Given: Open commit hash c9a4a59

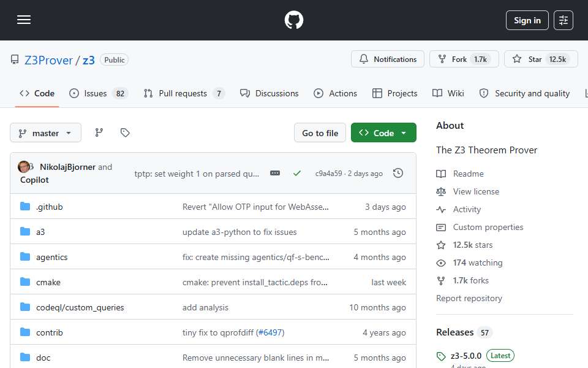Looking at the screenshot, I should [x=328, y=174].
